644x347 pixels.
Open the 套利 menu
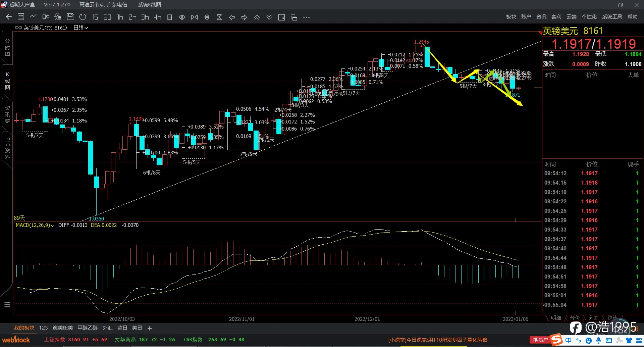click(x=556, y=17)
